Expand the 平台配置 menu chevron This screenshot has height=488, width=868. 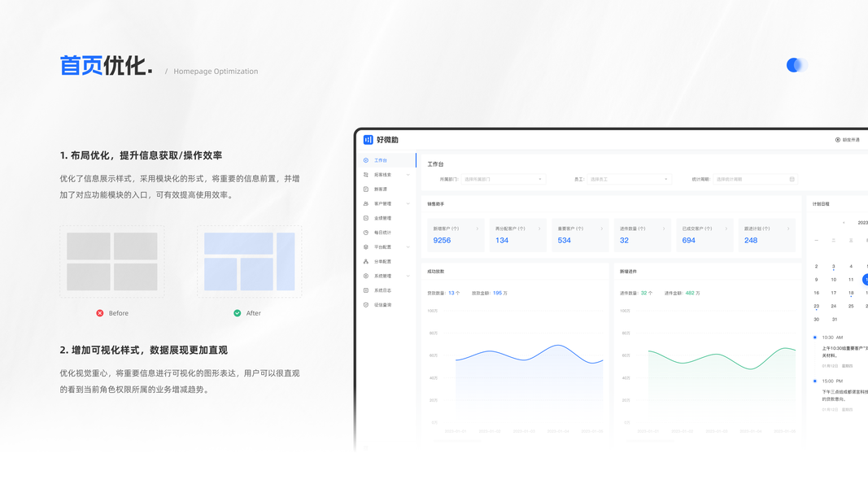[x=408, y=247]
